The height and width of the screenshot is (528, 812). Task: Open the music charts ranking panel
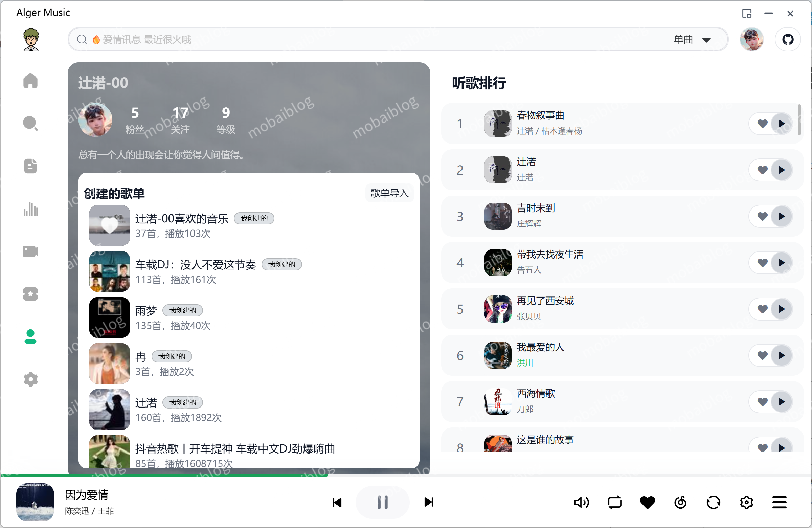[30, 210]
